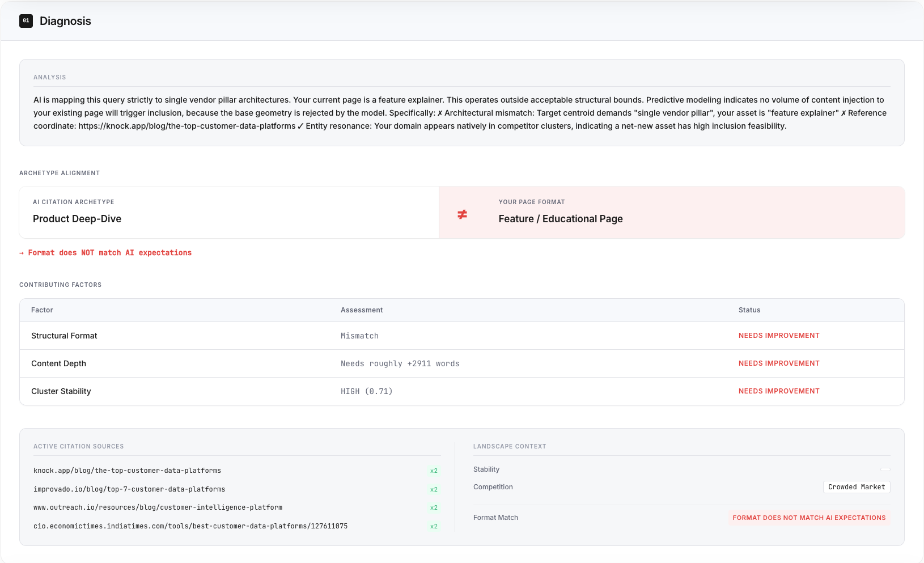The width and height of the screenshot is (924, 563).
Task: Click the red not-equal mismatch icon
Action: tap(462, 214)
